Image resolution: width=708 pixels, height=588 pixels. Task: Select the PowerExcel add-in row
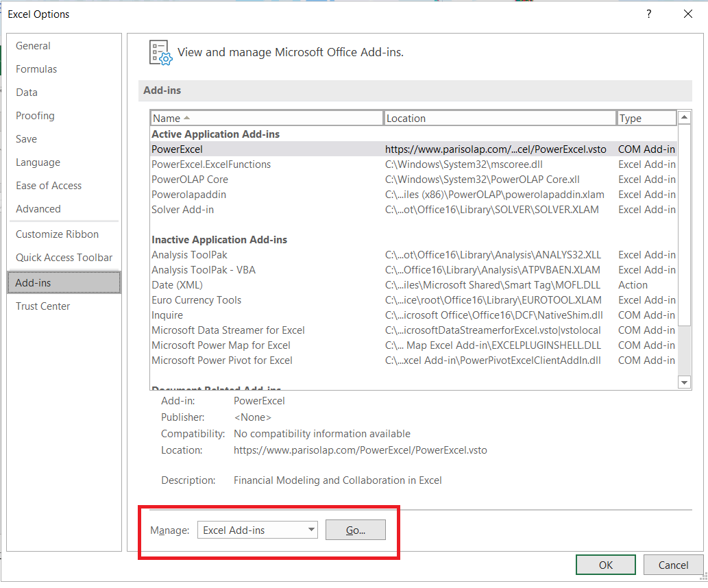pyautogui.click(x=413, y=149)
